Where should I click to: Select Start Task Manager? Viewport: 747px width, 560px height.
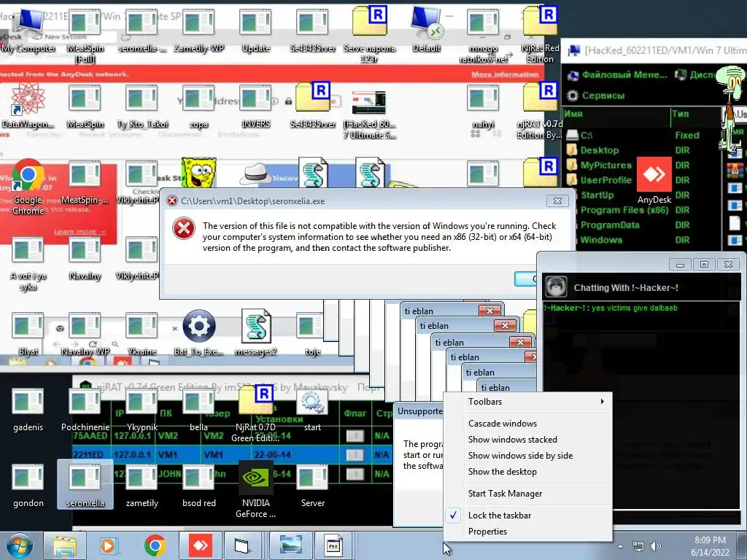point(528,494)
